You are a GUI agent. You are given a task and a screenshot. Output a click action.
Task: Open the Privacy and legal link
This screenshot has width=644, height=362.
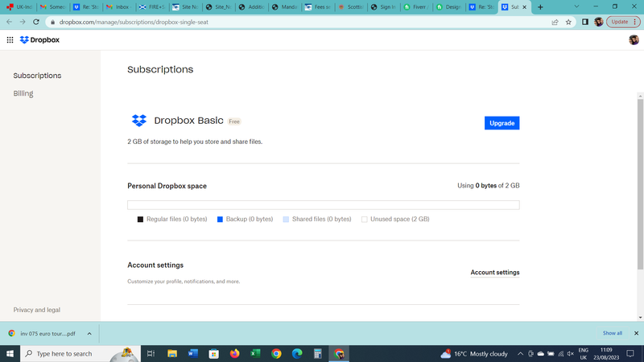36,310
